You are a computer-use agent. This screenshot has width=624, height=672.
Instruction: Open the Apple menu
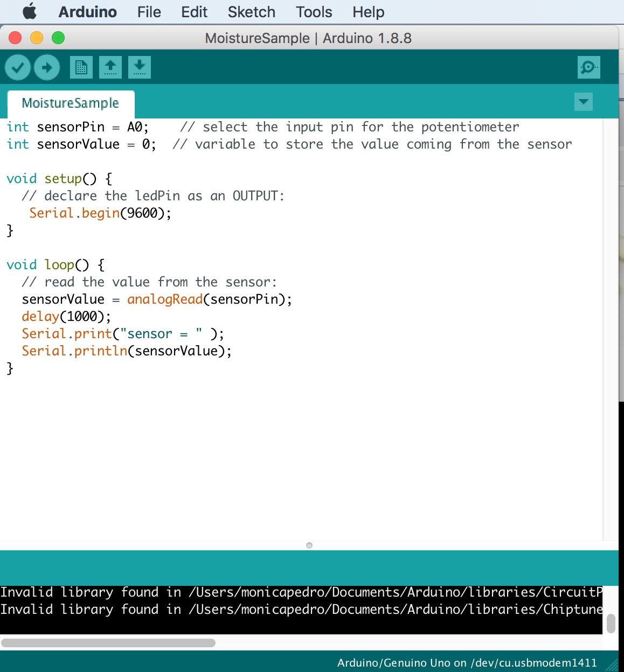click(x=30, y=11)
